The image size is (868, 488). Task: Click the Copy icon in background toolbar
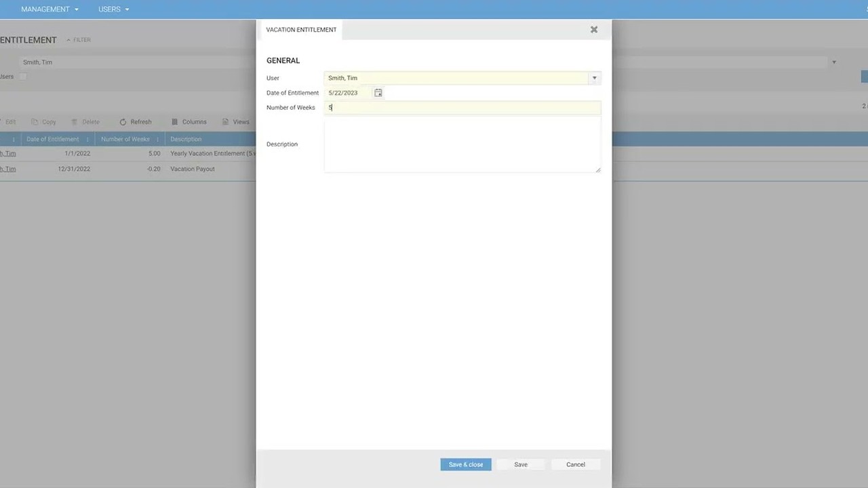[x=35, y=122]
